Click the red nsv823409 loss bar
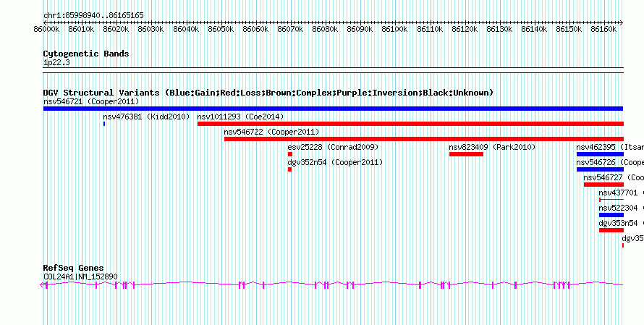644x325 pixels. coord(466,154)
